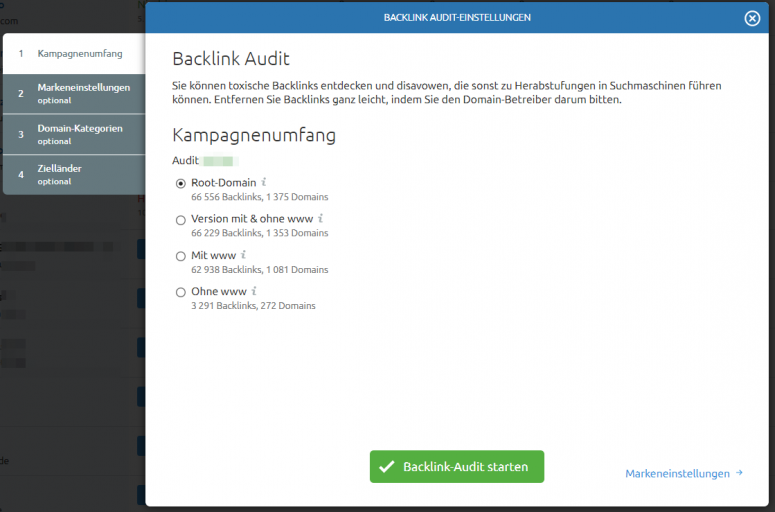Click the Kampagnenumfang section heading
775x512 pixels.
click(254, 135)
